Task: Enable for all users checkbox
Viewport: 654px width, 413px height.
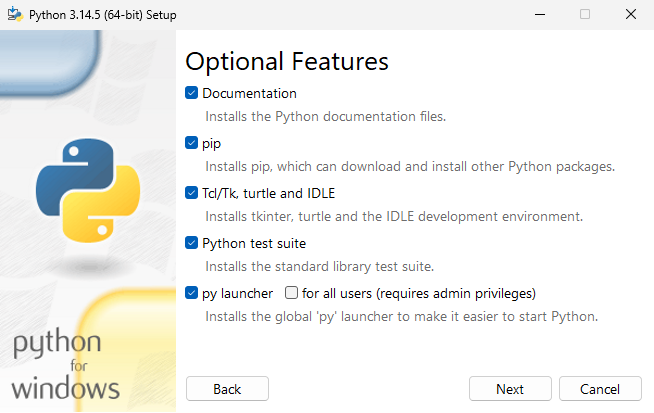Action: [x=291, y=293]
